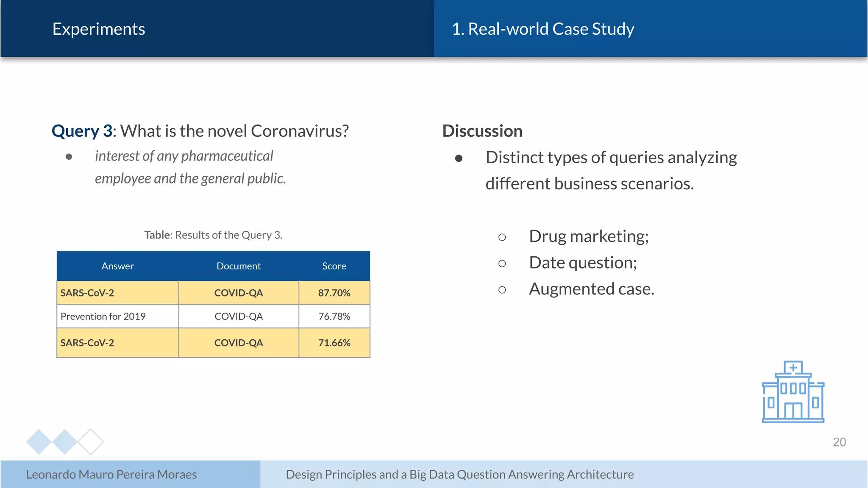Click the 'Score' table column header
The image size is (868, 488).
[x=334, y=266]
